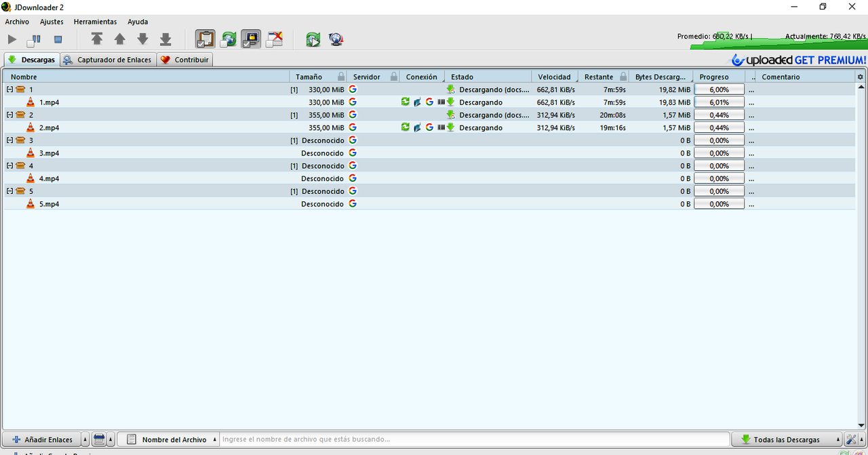Screen dimensions: 868x455
Task: Pause downloads using the pause toolbar icon
Action: point(34,40)
